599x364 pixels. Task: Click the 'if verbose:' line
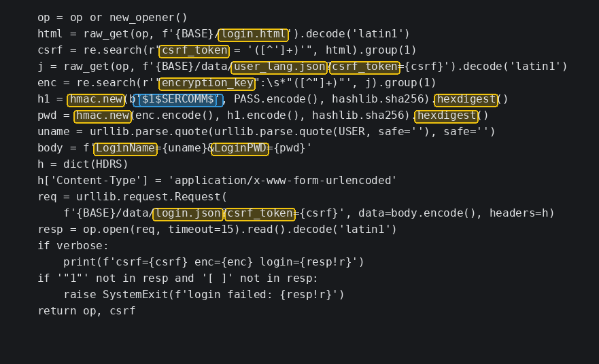(73, 246)
